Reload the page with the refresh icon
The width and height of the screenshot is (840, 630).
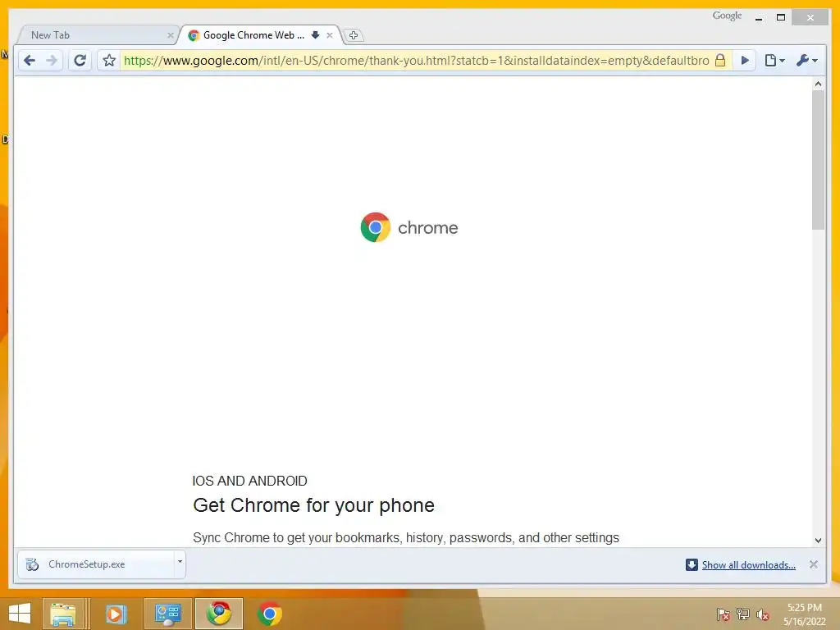tap(80, 61)
